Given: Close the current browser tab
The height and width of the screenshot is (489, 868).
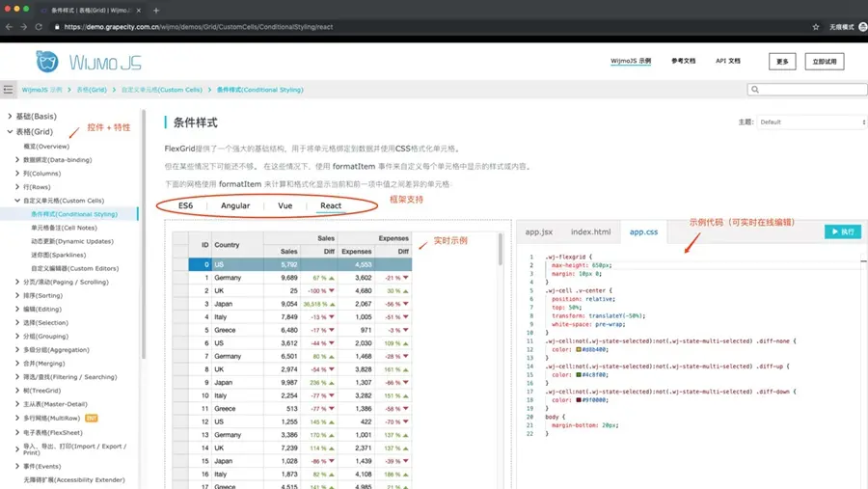Looking at the screenshot, I should tap(138, 10).
